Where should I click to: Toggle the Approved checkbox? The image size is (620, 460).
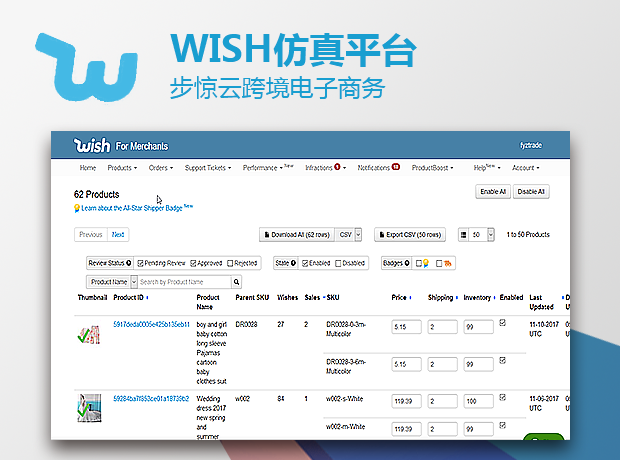(x=193, y=263)
